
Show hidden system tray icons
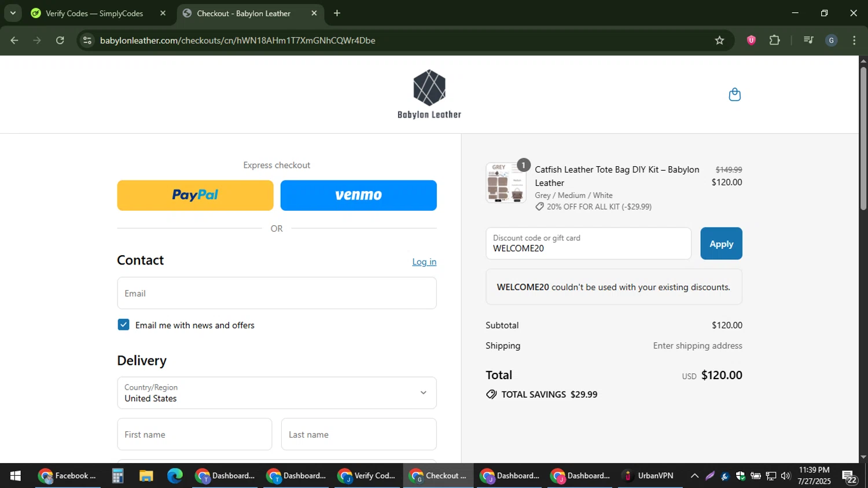pos(694,476)
